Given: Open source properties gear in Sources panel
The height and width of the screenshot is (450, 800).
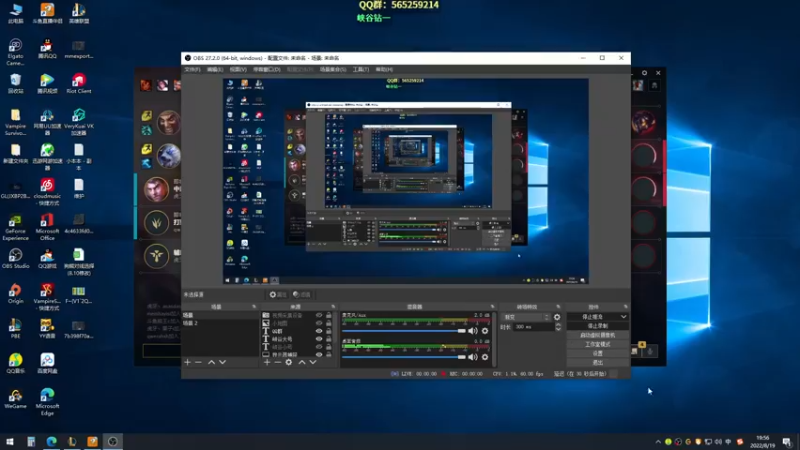Looking at the screenshot, I should tap(289, 362).
